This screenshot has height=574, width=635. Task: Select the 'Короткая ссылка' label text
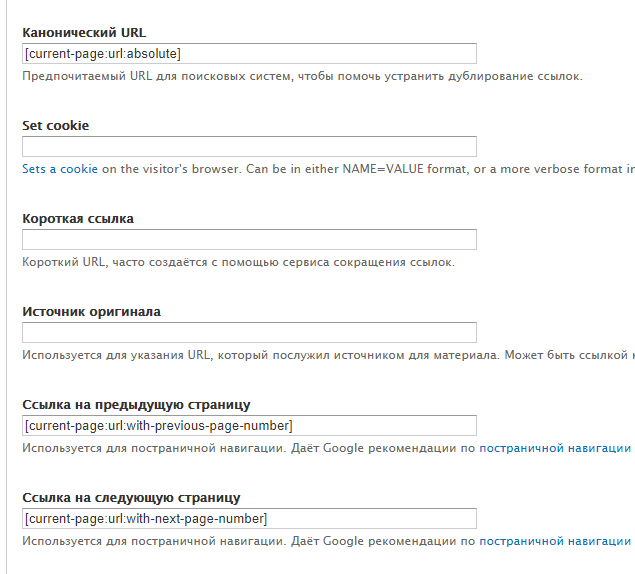(x=78, y=219)
